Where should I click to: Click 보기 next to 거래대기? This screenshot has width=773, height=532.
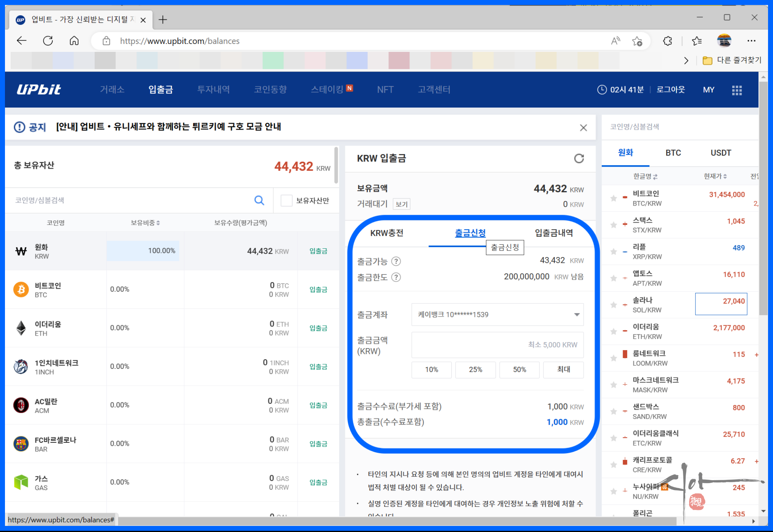tap(401, 204)
